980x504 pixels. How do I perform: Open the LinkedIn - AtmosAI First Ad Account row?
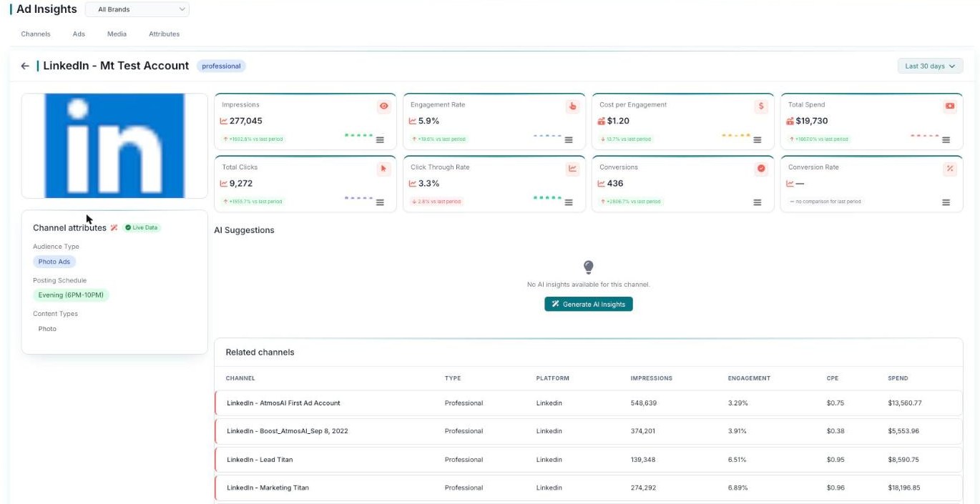[589, 403]
